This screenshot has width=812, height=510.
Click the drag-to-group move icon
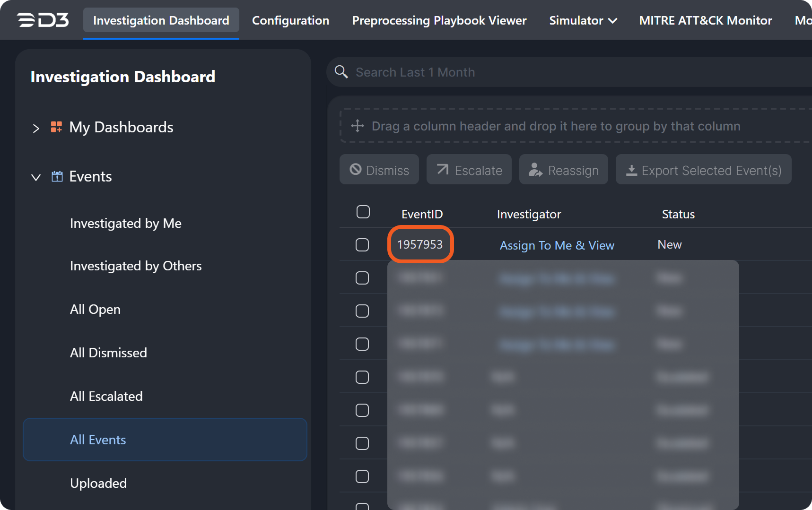[x=358, y=126]
